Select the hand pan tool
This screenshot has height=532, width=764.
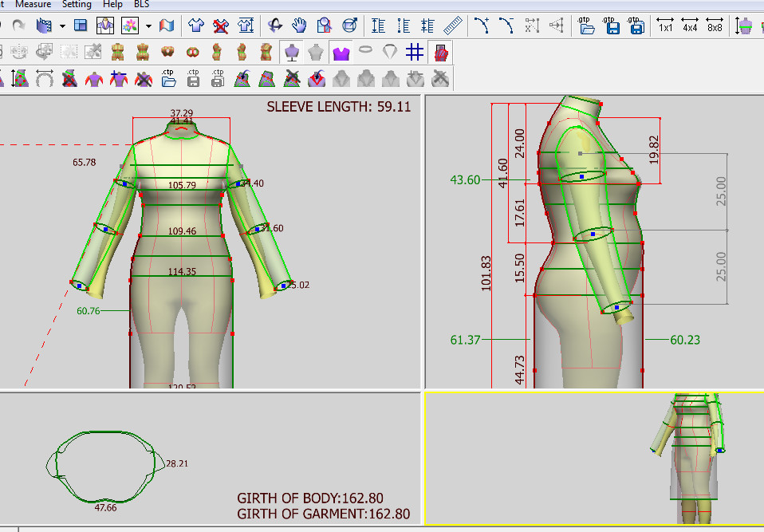coord(299,26)
